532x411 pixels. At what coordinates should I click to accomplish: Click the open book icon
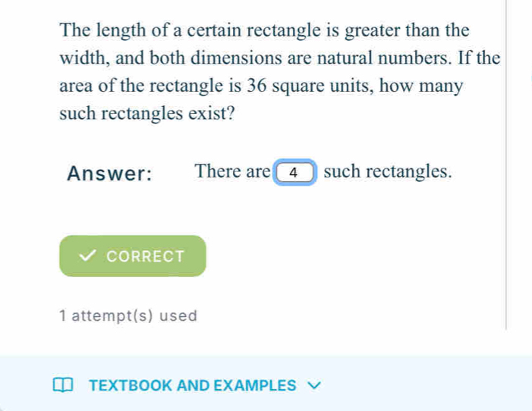[63, 385]
